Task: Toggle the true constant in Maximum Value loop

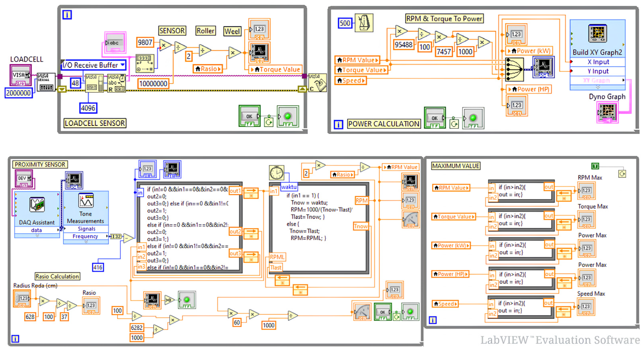Action: [x=595, y=166]
